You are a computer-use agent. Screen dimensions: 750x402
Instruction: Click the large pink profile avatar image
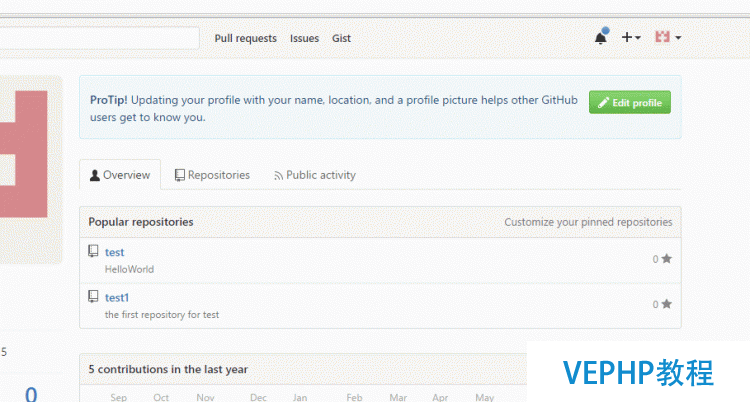click(24, 154)
